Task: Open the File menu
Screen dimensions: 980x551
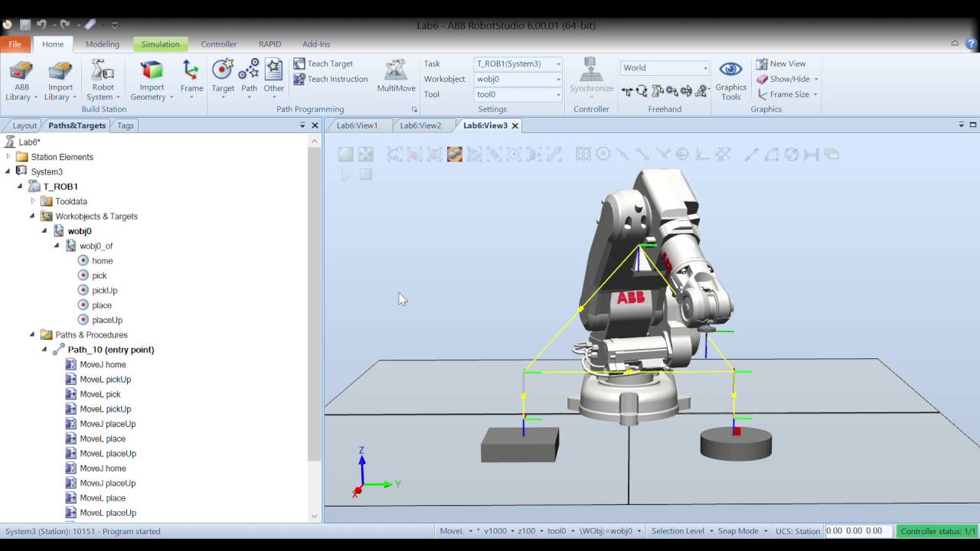Action: [15, 44]
